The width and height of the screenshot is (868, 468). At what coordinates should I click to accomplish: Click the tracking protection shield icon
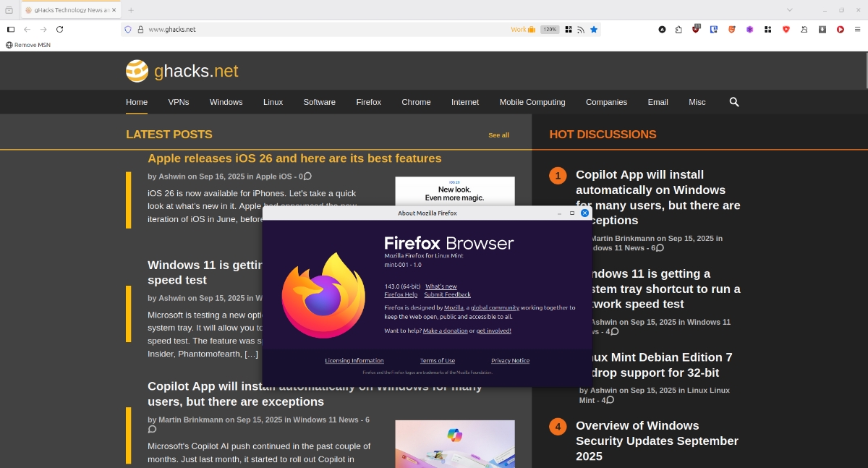pos(128,30)
